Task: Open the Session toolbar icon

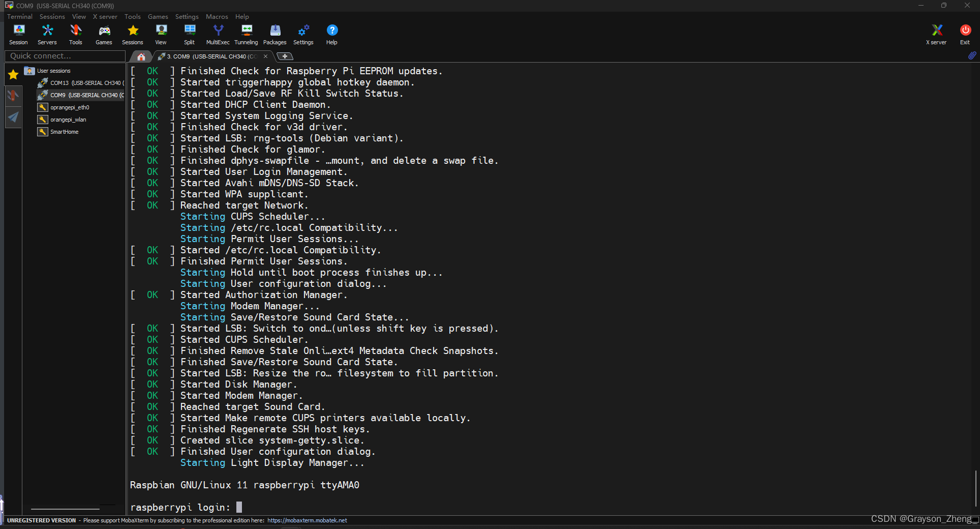Action: click(19, 35)
